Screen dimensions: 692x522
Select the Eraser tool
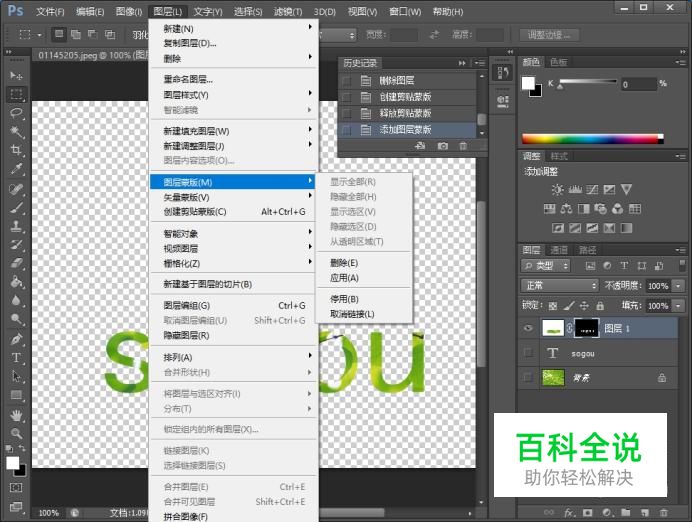(16, 263)
